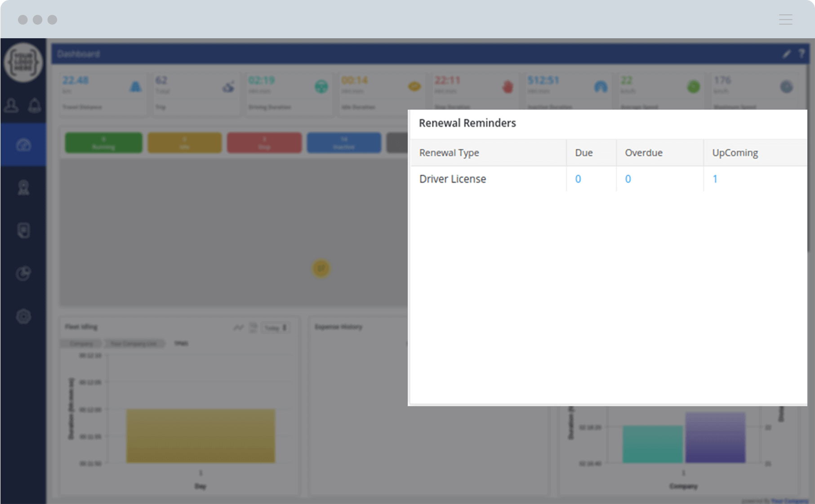Open the hamburger menu at top right
Viewport: 815px width, 504px height.
785,19
